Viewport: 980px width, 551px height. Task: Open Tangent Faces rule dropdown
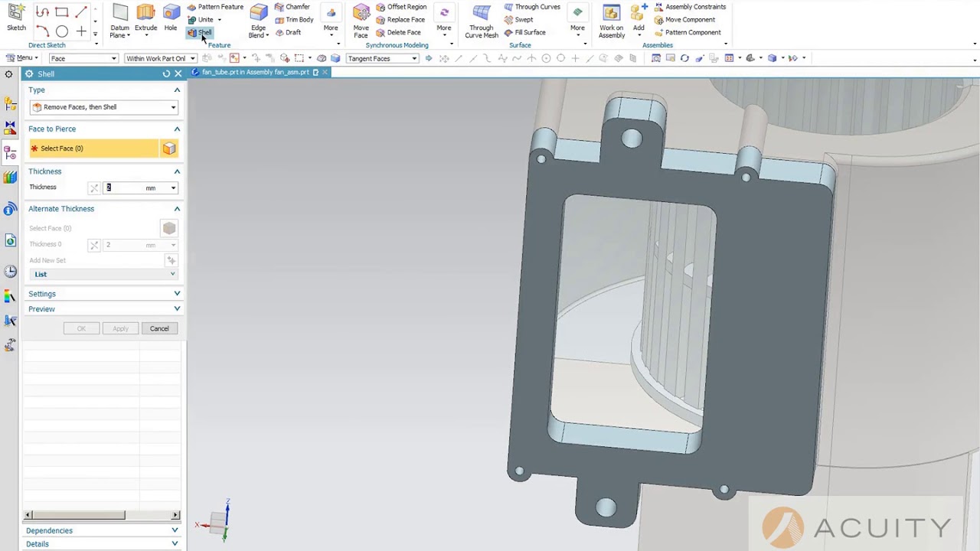[x=382, y=58]
